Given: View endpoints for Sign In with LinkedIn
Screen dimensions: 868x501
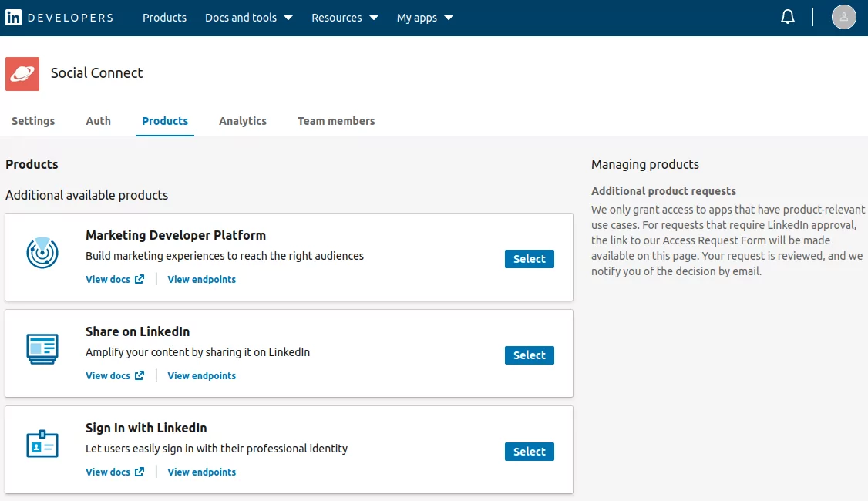Looking at the screenshot, I should [x=201, y=472].
